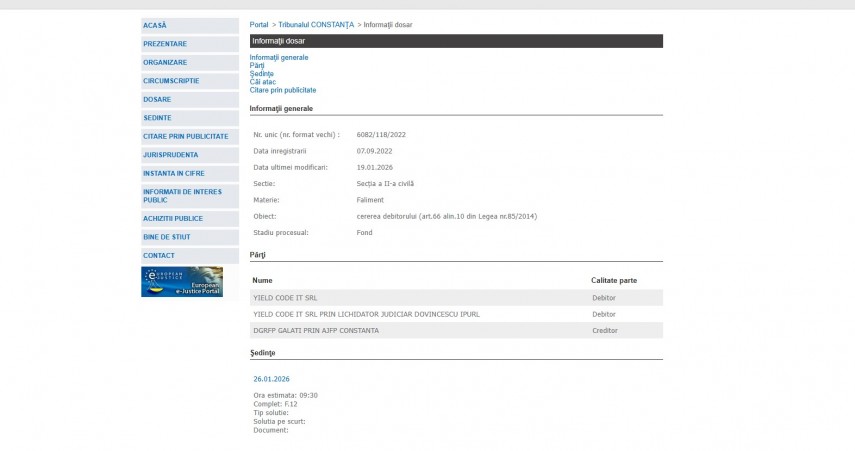The height and width of the screenshot is (451, 855).
Task: Open BINE DE ȘTIUT sidebar item
Action: point(165,237)
